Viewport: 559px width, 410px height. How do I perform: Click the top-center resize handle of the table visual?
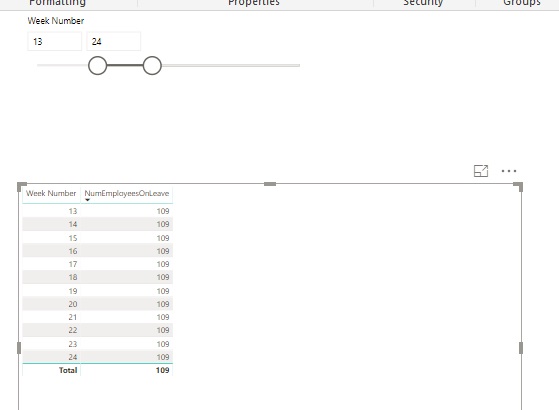(x=270, y=184)
